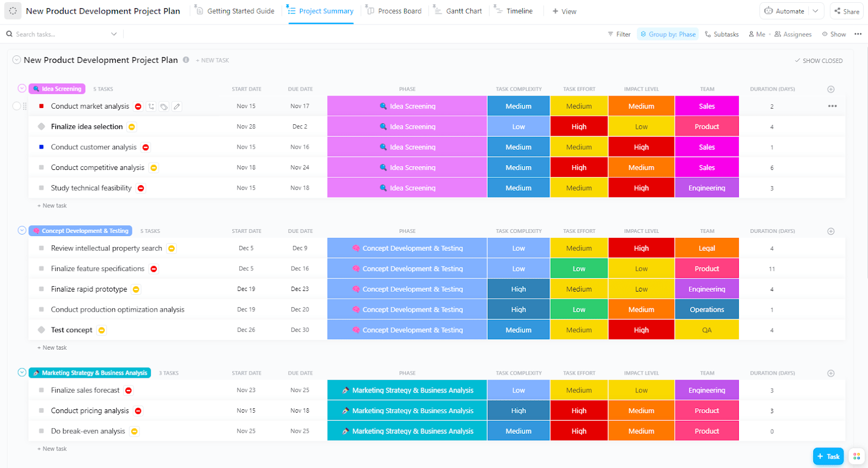Image resolution: width=868 pixels, height=468 pixels.
Task: Open the Automate dropdown arrow
Action: 815,11
